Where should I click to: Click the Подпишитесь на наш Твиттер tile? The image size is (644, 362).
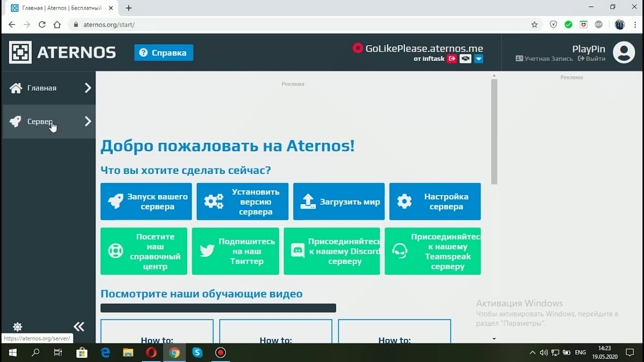pos(235,251)
